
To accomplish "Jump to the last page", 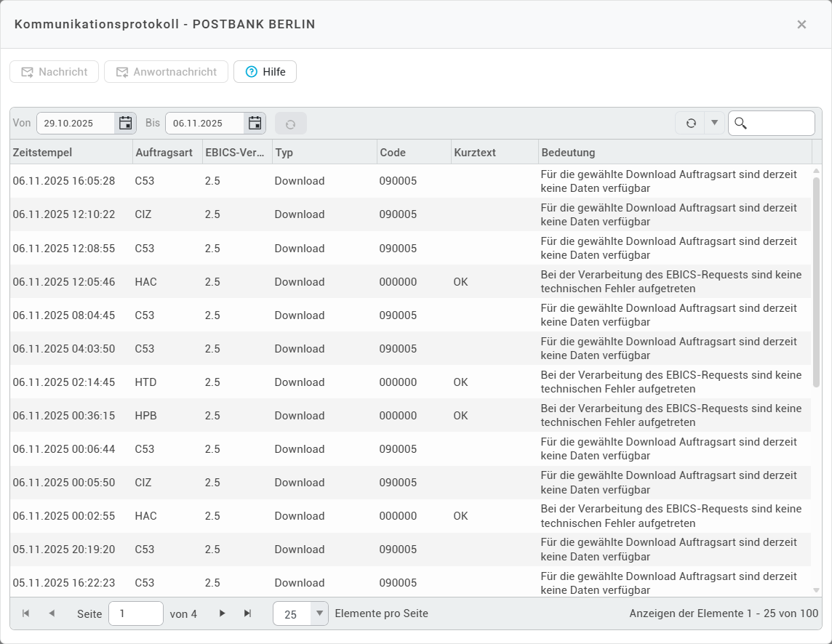I will click(x=247, y=613).
